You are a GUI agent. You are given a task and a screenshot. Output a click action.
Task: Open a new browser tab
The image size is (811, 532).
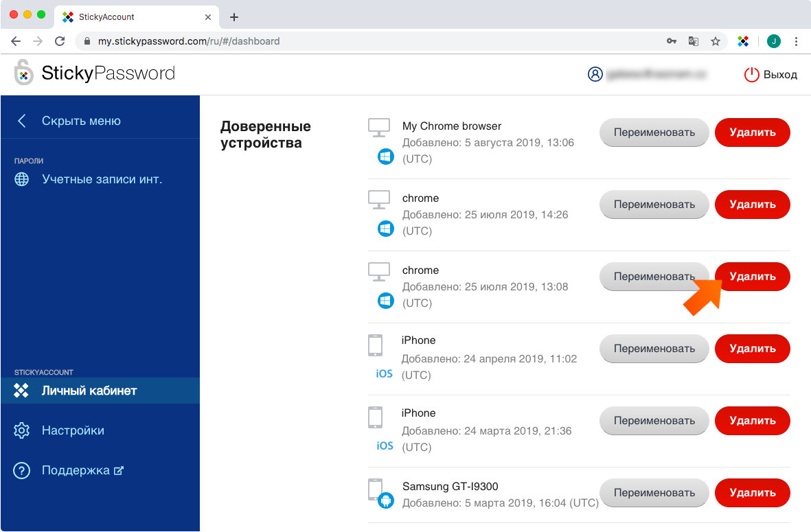233,17
